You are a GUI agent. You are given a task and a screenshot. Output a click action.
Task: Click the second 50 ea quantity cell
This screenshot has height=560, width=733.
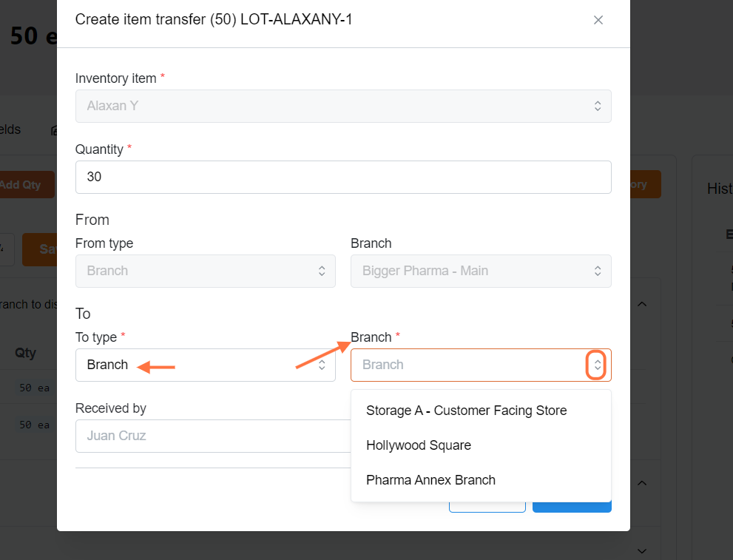[35, 425]
